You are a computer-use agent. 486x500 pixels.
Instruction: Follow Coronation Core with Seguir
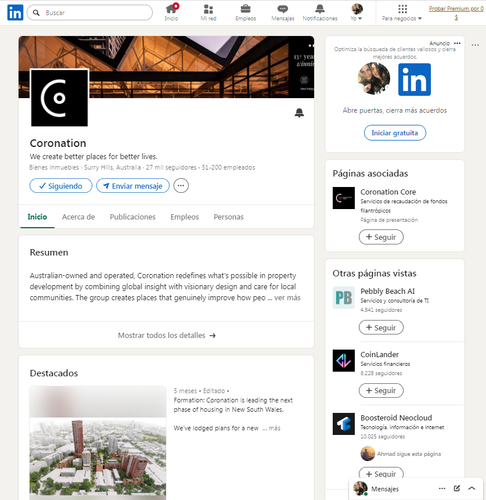[381, 237]
